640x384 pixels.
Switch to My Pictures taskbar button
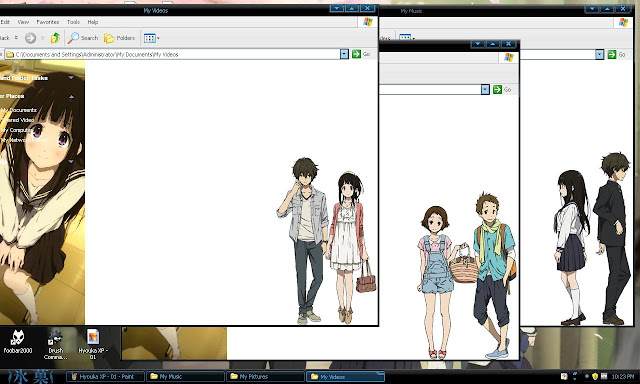click(265, 377)
